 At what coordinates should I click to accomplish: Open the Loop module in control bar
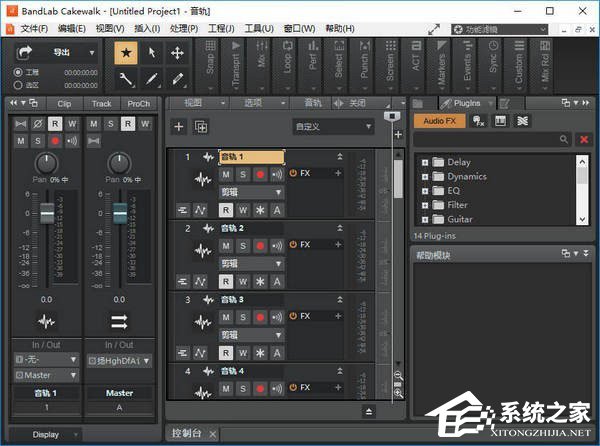[x=287, y=65]
